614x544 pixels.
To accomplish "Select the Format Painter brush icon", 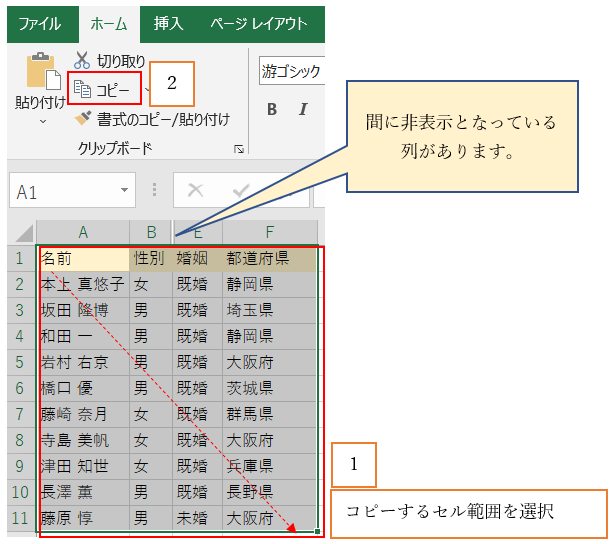I will (83, 119).
